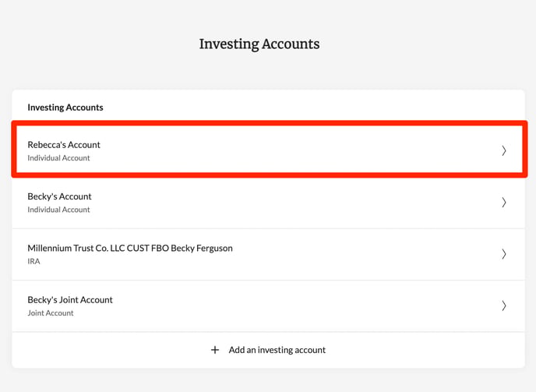Click the Joint Account type label

50,313
